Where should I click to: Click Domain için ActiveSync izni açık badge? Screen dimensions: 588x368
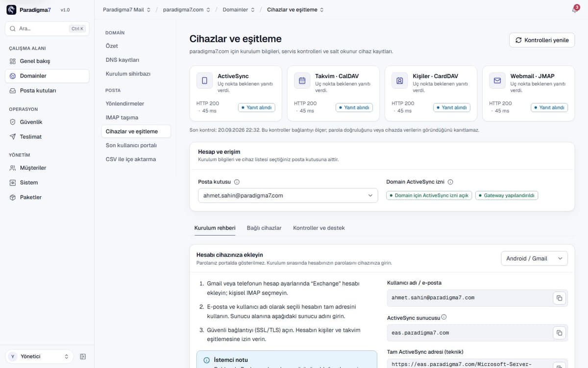click(x=429, y=195)
